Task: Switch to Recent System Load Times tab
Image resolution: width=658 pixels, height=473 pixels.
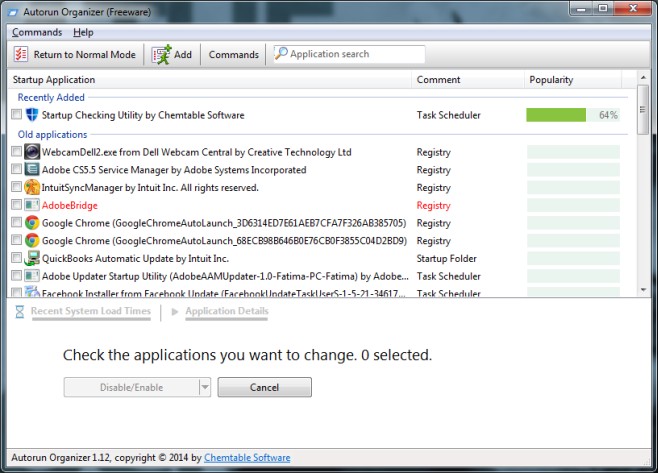Action: pos(91,311)
